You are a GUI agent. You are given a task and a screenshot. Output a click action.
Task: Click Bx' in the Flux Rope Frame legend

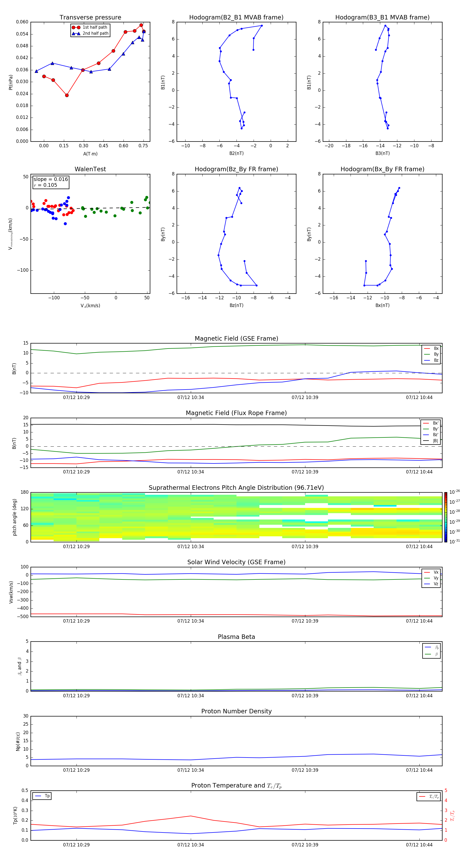[431, 423]
